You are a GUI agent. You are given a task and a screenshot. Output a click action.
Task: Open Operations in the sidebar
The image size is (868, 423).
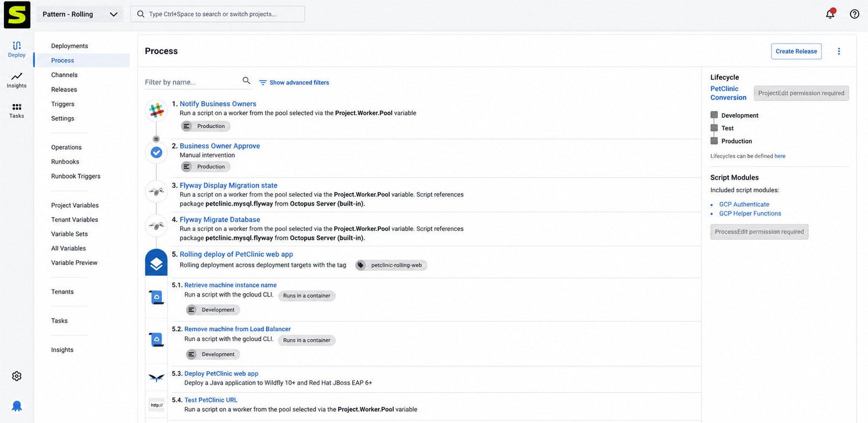tap(66, 147)
